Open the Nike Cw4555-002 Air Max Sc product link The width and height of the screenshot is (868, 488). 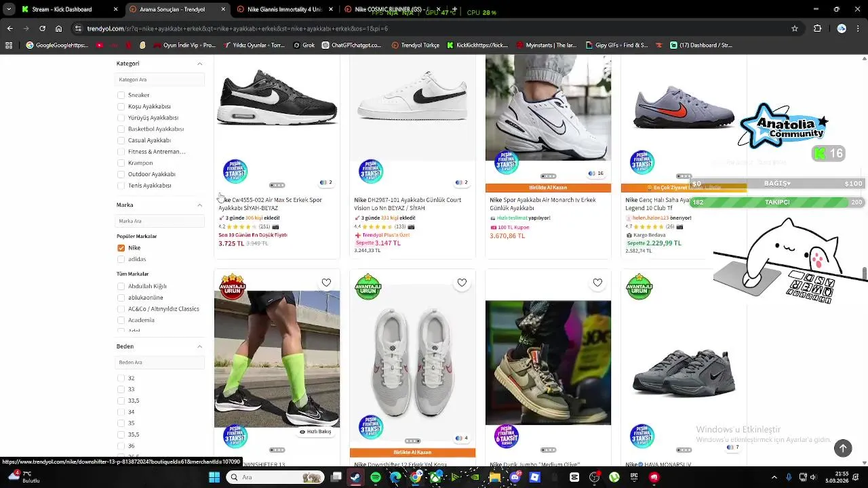tap(270, 204)
